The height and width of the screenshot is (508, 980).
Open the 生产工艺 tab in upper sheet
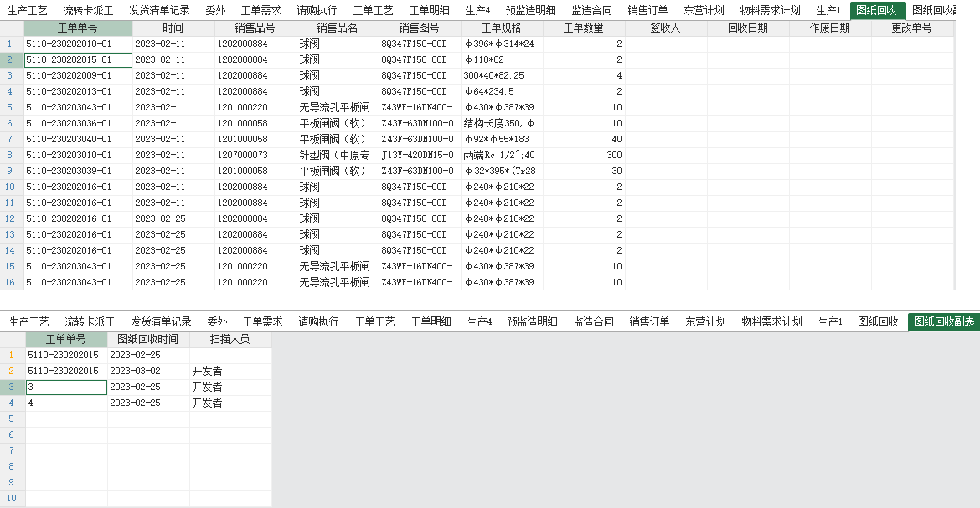tap(27, 10)
